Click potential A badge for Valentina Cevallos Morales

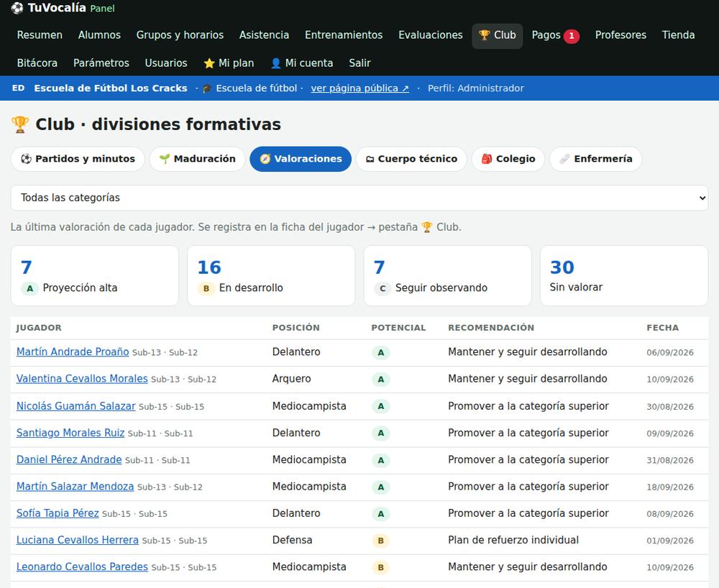(x=380, y=380)
